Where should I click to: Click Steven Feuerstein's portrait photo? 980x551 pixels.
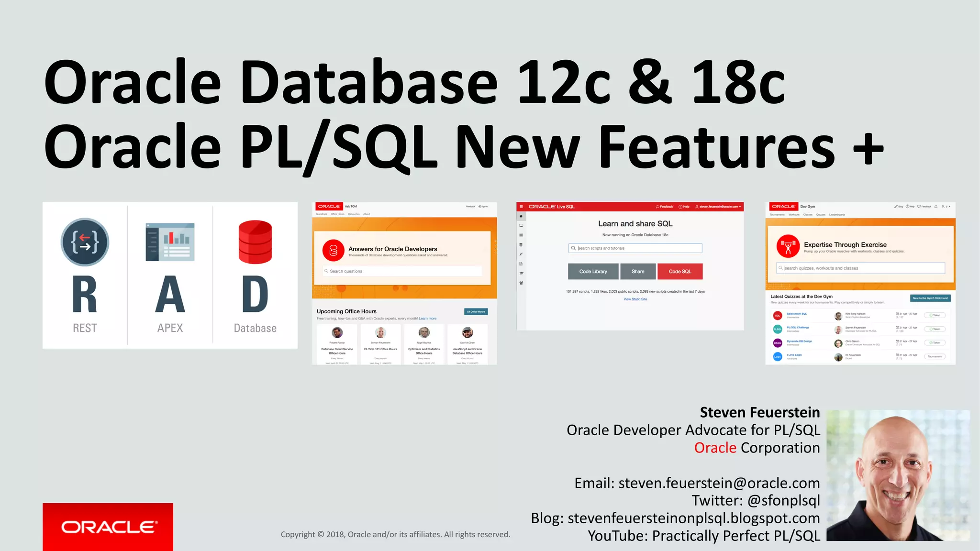coord(897,475)
